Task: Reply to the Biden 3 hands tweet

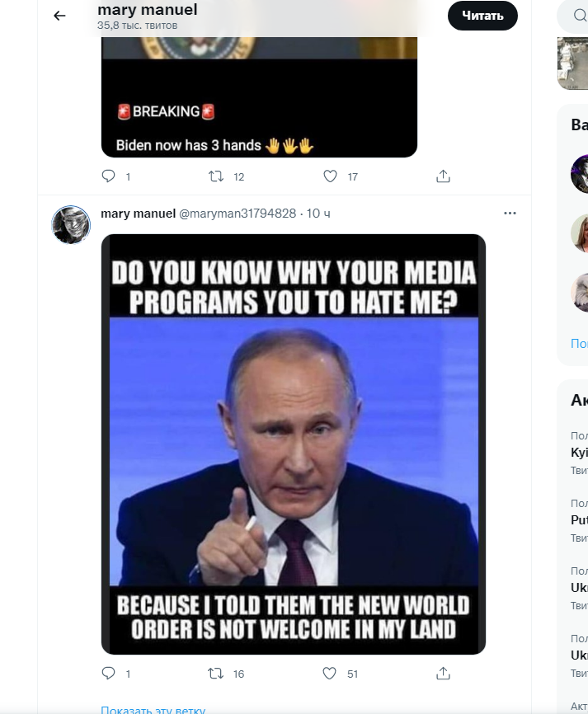Action: click(108, 176)
